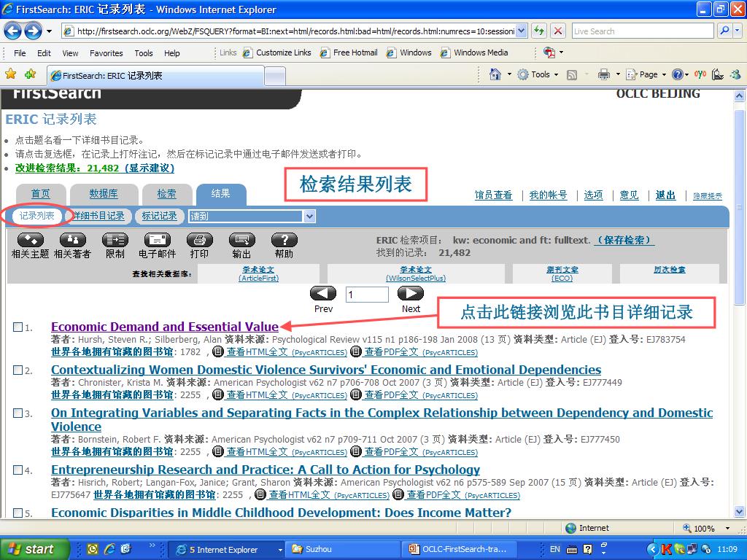Open Economic Demand and Essential Value record

coord(165,327)
